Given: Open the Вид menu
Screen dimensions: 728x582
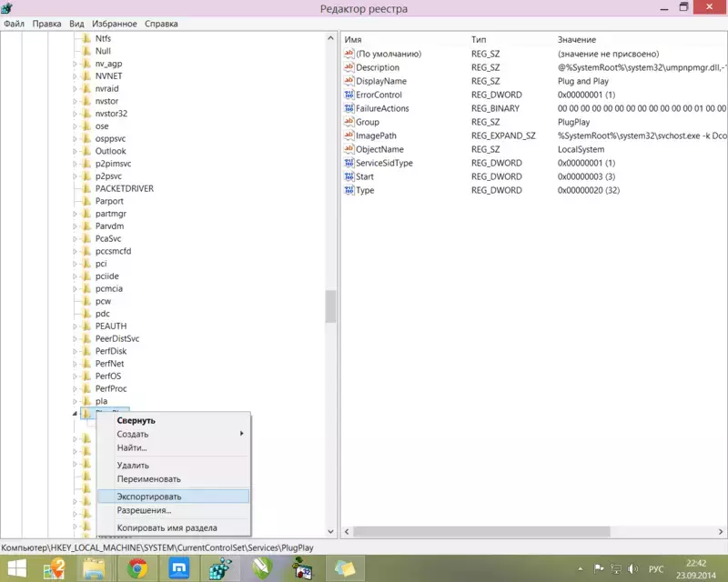Looking at the screenshot, I should pyautogui.click(x=76, y=24).
